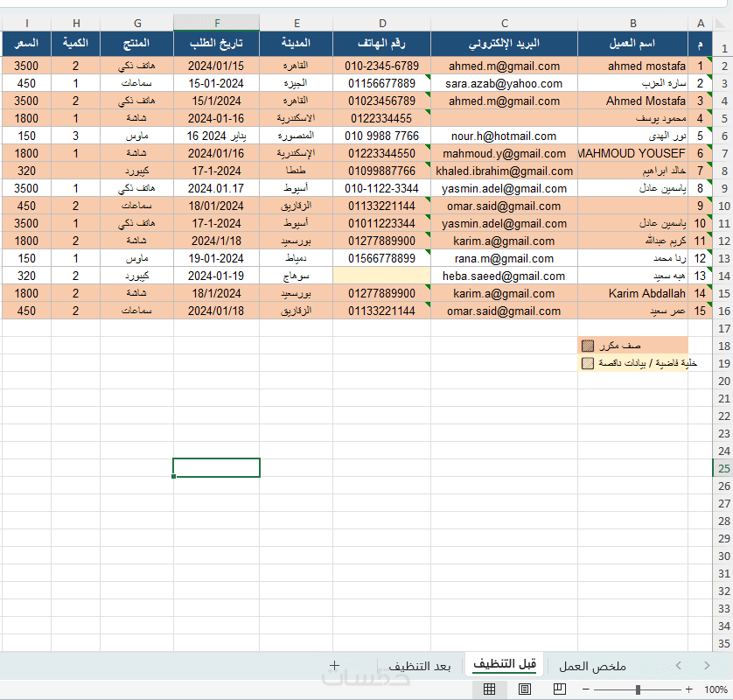Select the صف مكرر legend cell
The width and height of the screenshot is (733, 700).
pos(633,346)
